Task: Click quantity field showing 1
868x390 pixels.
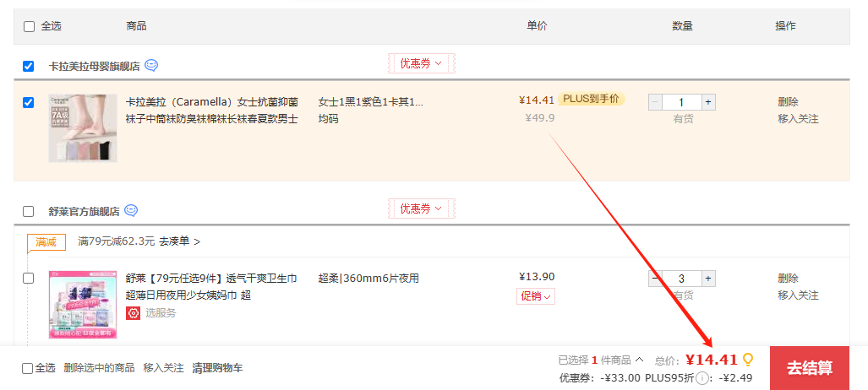Action: coord(681,102)
